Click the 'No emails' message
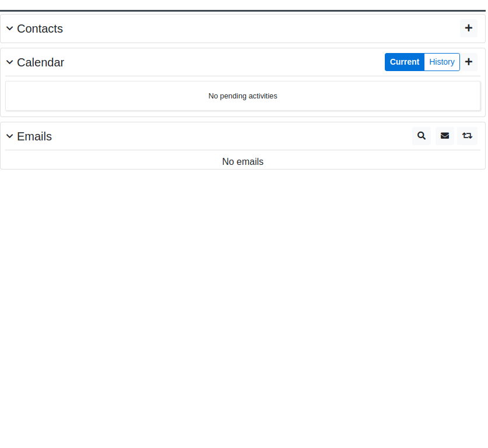This screenshot has width=488, height=448. (243, 162)
